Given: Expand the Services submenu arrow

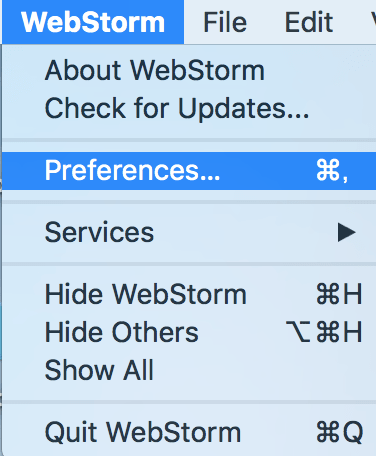Looking at the screenshot, I should (x=347, y=232).
